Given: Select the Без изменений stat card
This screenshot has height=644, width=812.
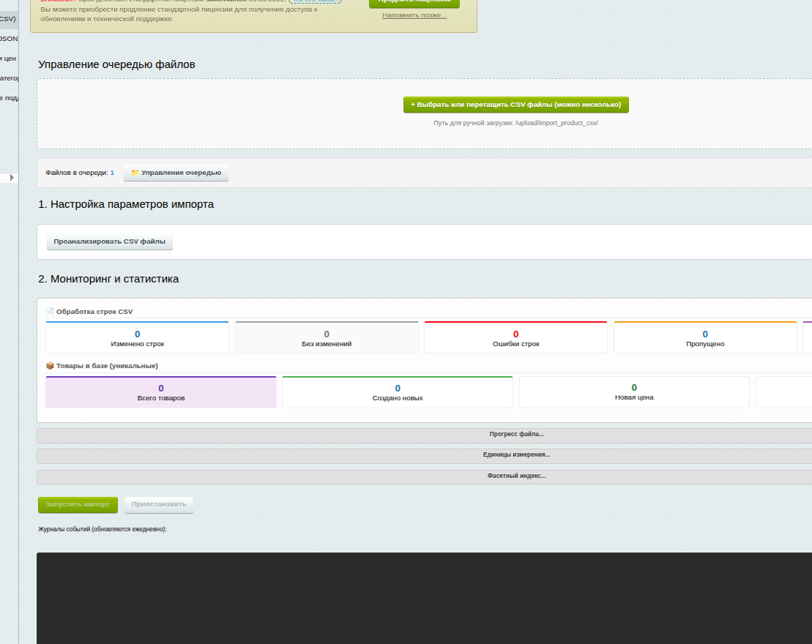Looking at the screenshot, I should [327, 338].
